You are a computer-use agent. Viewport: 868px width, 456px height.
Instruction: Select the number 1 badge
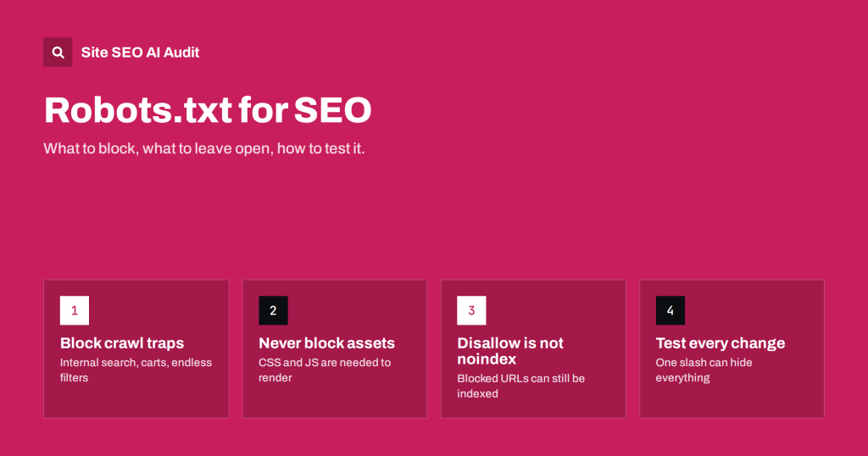pyautogui.click(x=75, y=310)
